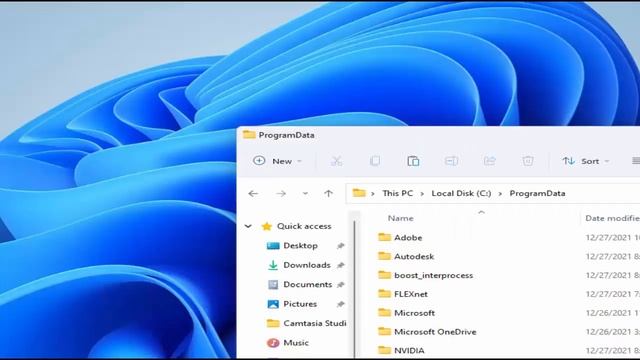640x360 pixels.
Task: Click Local Disk (C:) breadcrumb
Action: (461, 193)
